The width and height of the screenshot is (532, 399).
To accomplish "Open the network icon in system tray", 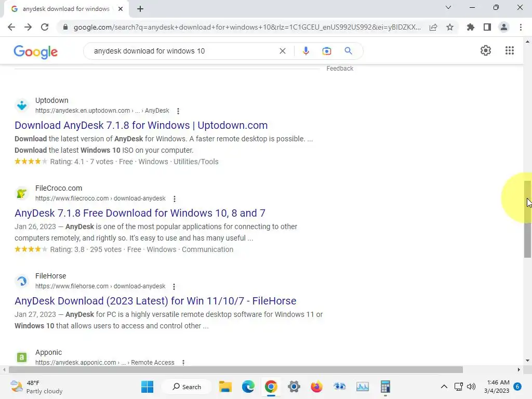I will point(458,387).
